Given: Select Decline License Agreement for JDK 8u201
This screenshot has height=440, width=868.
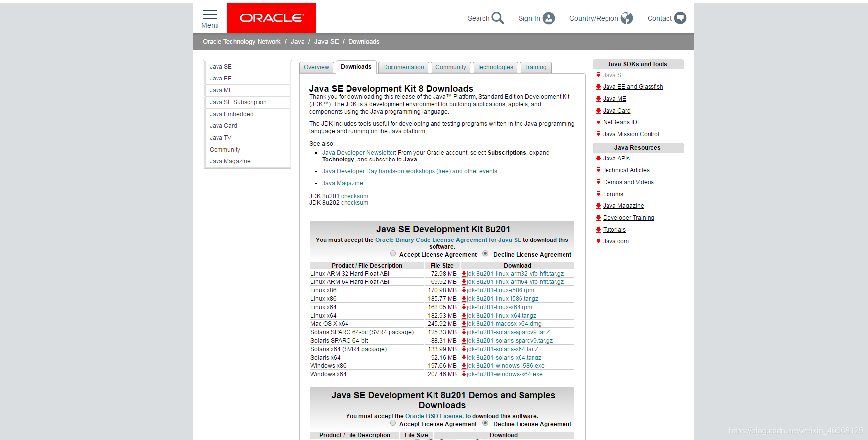Looking at the screenshot, I should 485,254.
